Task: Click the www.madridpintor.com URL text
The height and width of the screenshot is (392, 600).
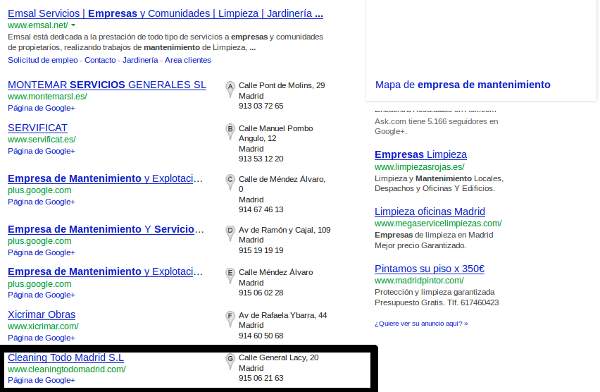Action: (419, 280)
